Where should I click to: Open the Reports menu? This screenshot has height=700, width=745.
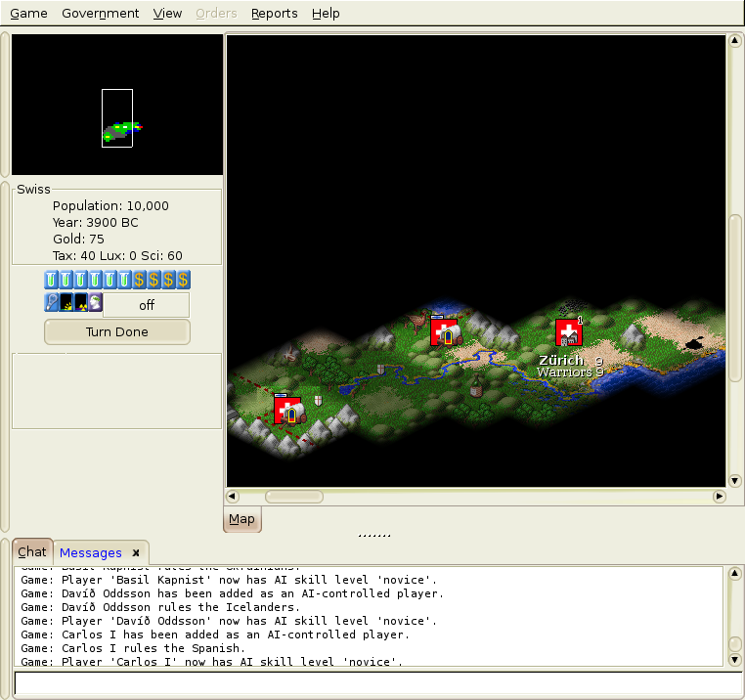tap(274, 14)
